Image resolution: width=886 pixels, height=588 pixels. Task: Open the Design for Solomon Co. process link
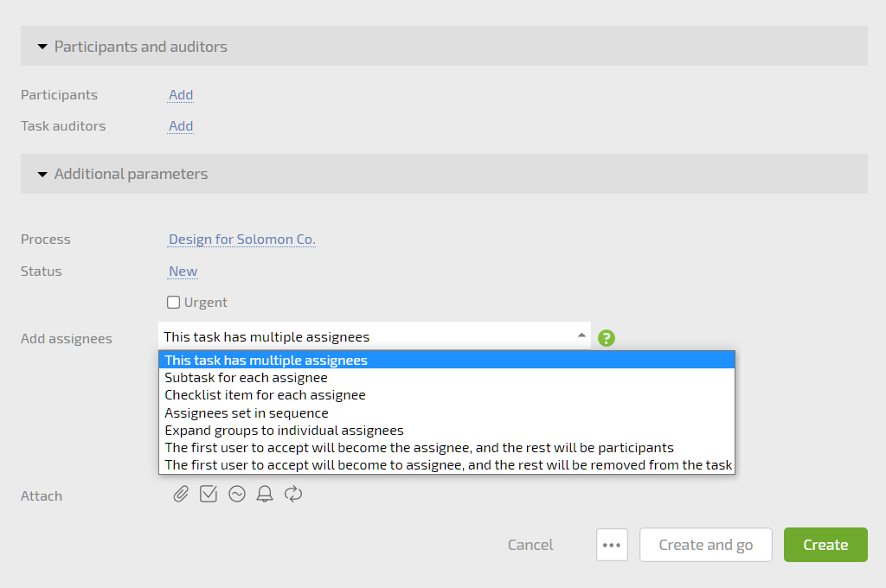(242, 240)
